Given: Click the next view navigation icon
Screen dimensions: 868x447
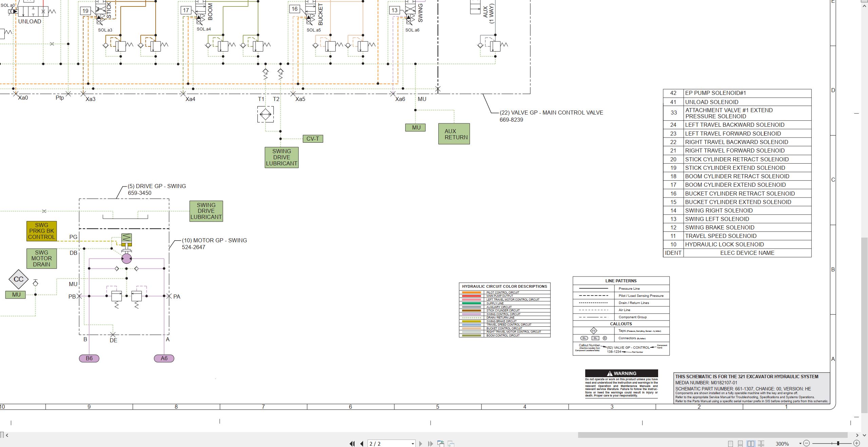Looking at the screenshot, I should [x=451, y=443].
